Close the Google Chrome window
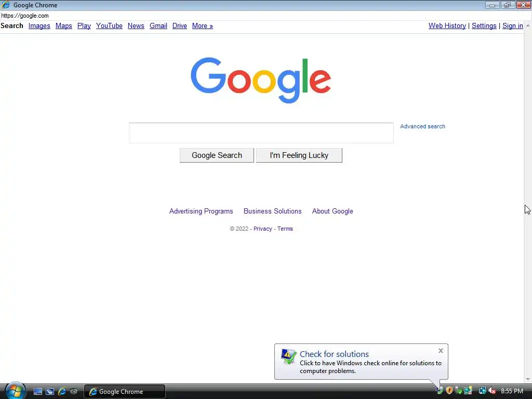This screenshot has height=399, width=532. [x=524, y=5]
